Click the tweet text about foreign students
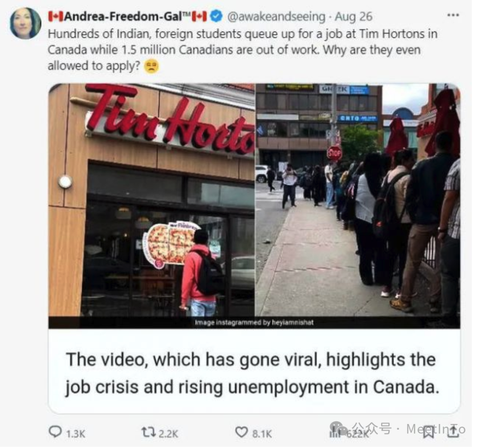This screenshot has width=481, height=448. tap(242, 50)
